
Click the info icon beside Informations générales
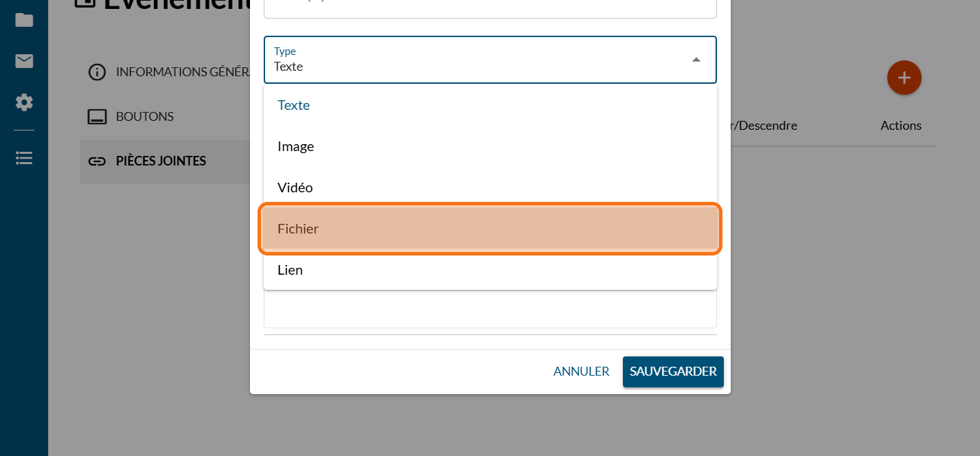pyautogui.click(x=98, y=72)
